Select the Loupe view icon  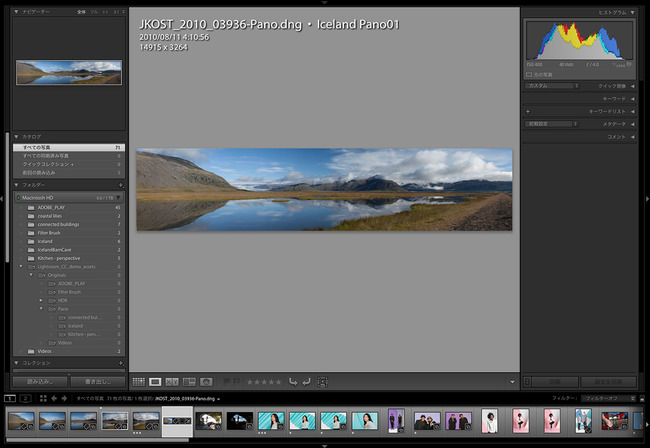coord(155,382)
